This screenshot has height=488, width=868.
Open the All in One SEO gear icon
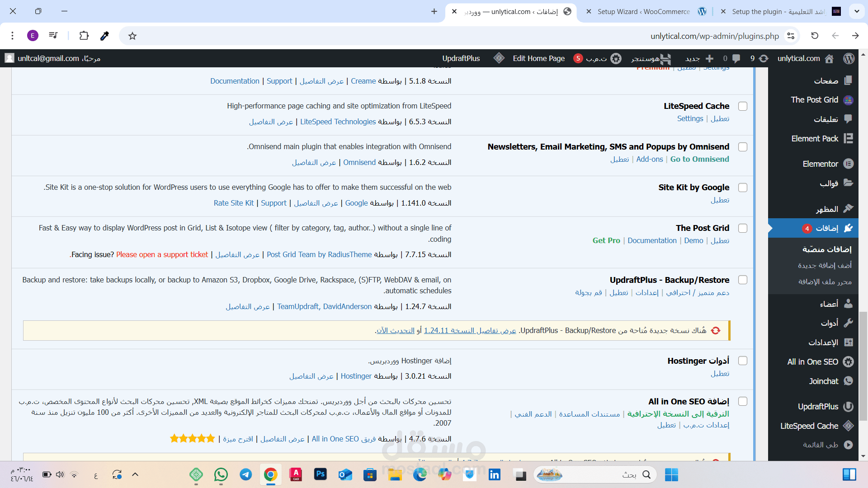[849, 361]
